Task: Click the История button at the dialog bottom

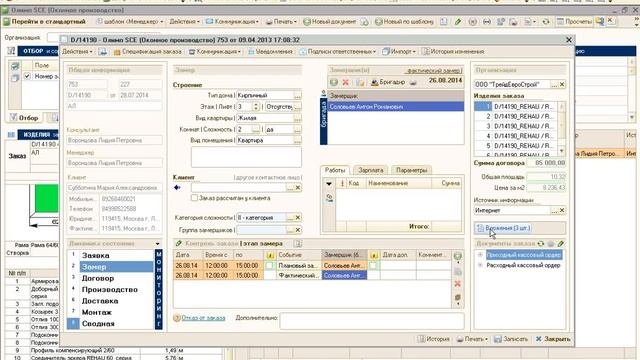Action: (x=433, y=339)
